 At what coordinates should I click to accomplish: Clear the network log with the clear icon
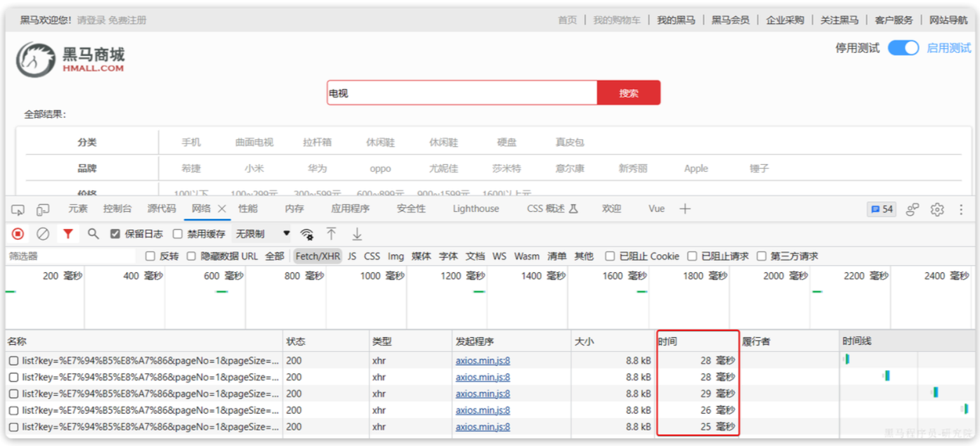click(x=43, y=234)
